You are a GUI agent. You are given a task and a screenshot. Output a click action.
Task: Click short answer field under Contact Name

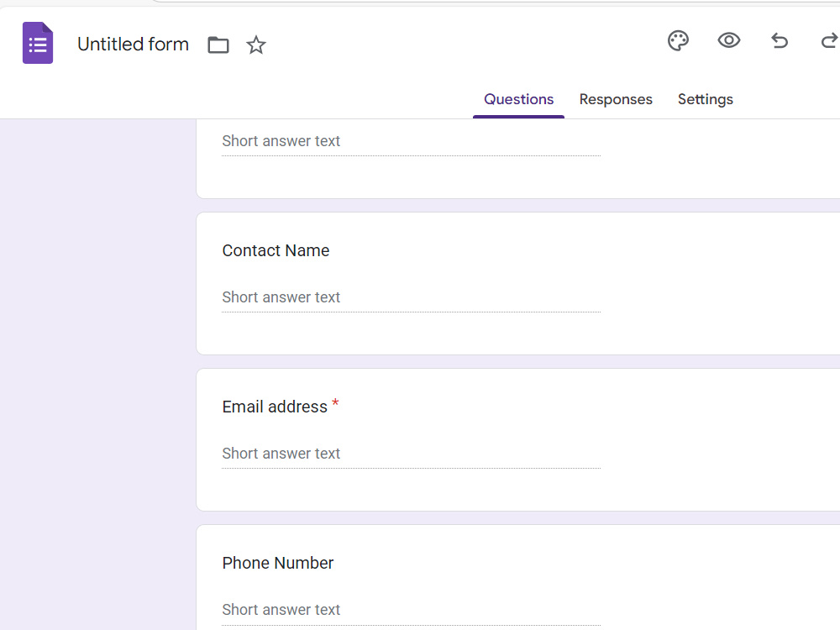tap(411, 298)
